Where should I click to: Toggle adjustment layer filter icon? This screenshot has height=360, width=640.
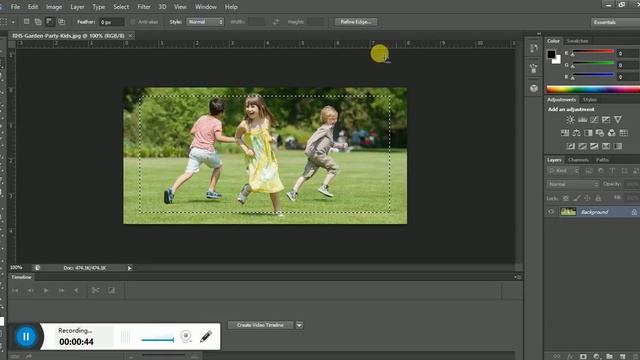click(601, 171)
